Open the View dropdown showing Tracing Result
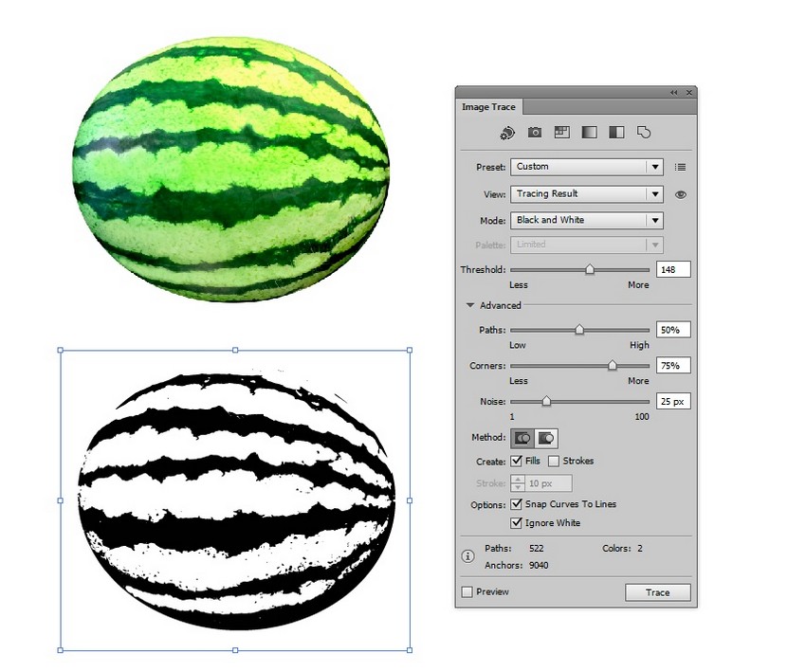 pos(587,194)
